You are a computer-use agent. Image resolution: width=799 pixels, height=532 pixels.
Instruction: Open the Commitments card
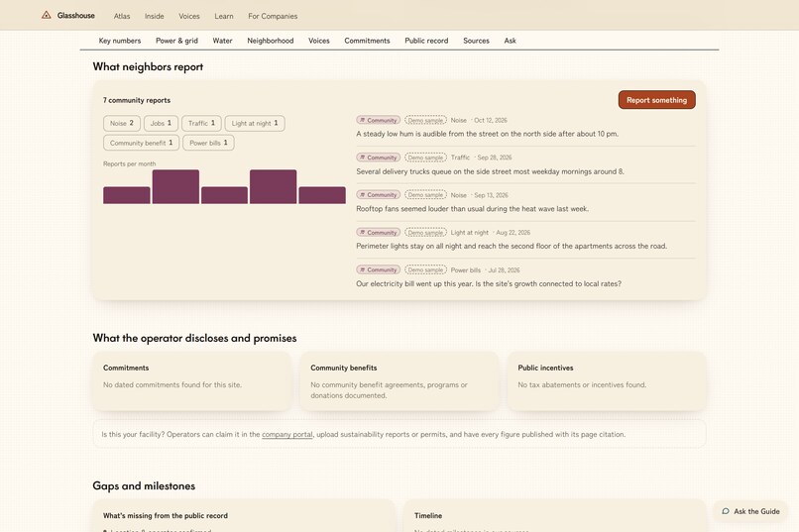[192, 380]
